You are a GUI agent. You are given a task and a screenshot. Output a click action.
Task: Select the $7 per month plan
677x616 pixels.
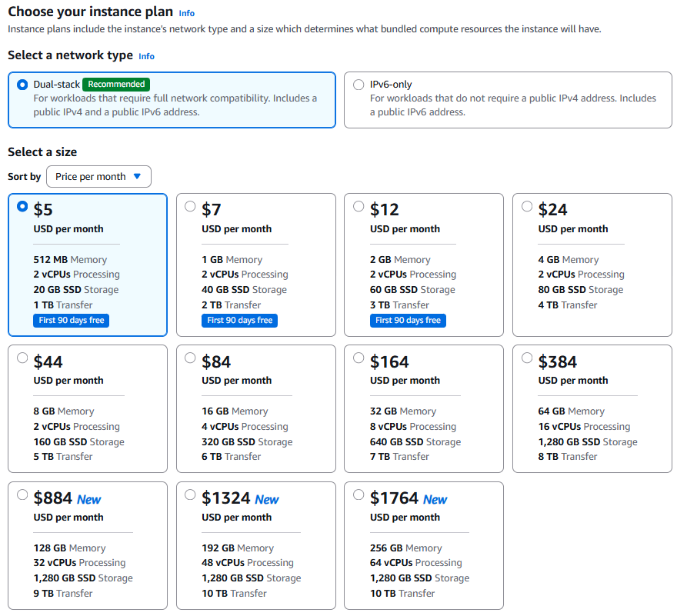click(x=190, y=206)
